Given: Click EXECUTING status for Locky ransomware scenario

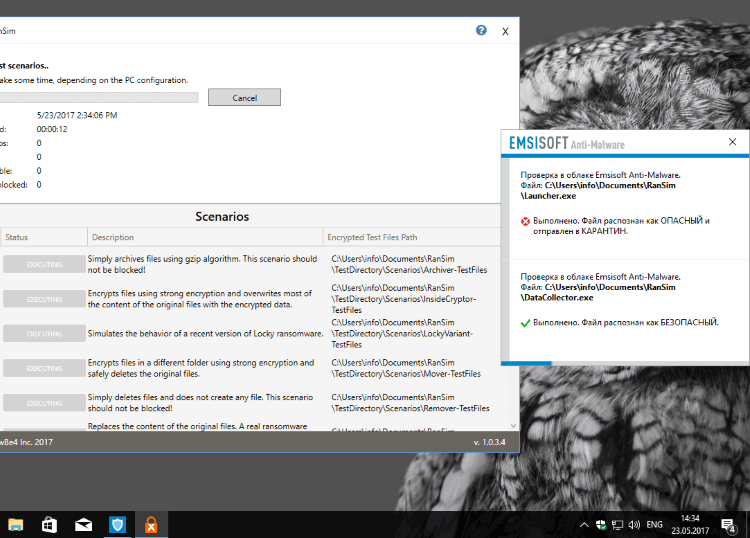Looking at the screenshot, I should pyautogui.click(x=44, y=334).
